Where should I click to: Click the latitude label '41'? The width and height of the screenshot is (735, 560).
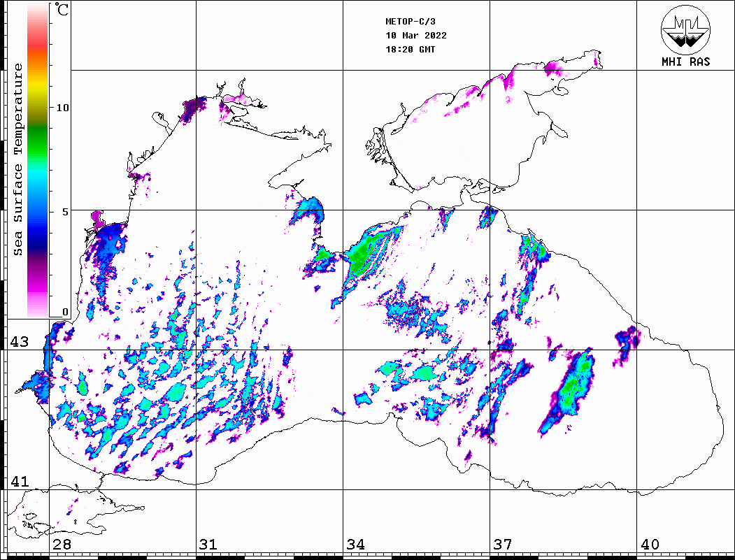coord(20,482)
